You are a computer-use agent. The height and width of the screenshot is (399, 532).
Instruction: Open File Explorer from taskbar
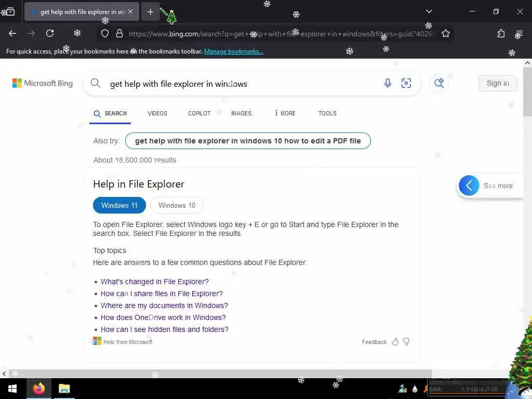point(64,389)
